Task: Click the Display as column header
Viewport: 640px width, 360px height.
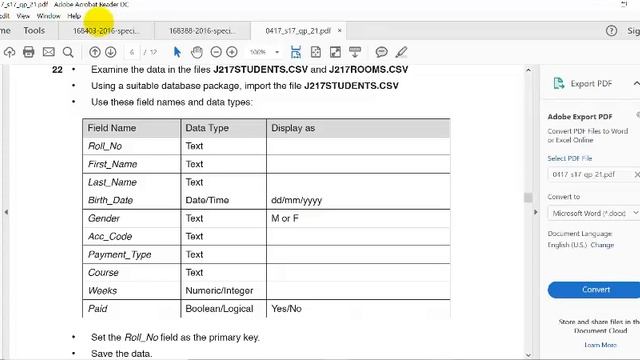Action: pyautogui.click(x=358, y=128)
